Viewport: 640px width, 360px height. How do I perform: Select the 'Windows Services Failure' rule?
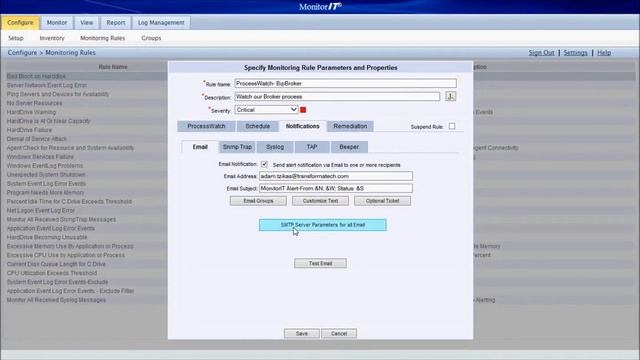click(x=40, y=157)
